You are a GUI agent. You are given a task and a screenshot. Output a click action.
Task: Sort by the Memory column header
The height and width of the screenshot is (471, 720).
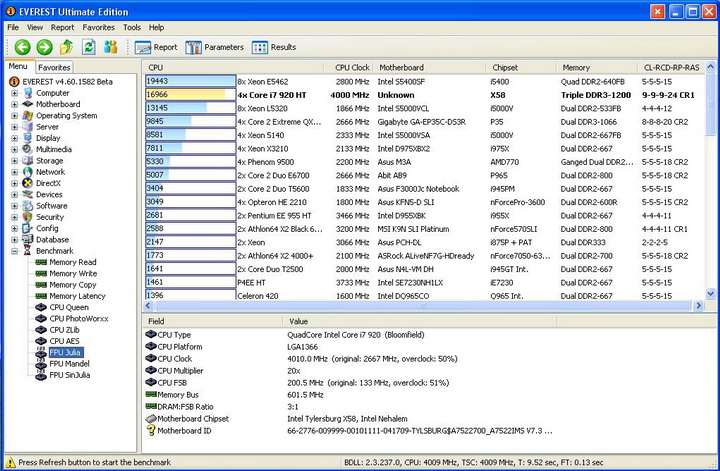[597, 67]
